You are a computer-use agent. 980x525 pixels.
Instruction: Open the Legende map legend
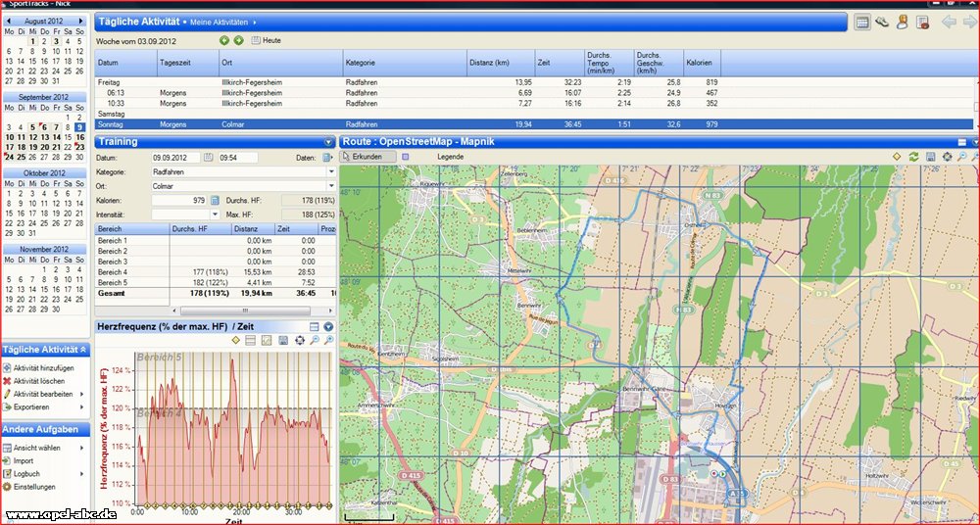(x=450, y=157)
